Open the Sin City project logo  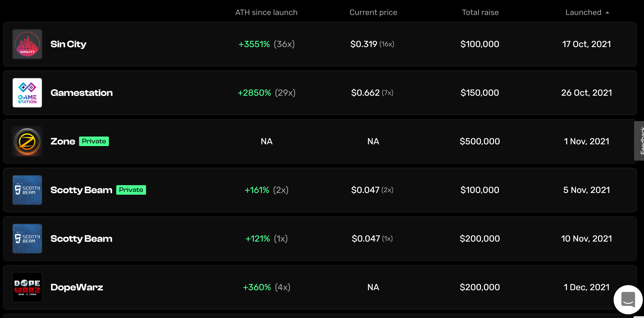[x=27, y=44]
